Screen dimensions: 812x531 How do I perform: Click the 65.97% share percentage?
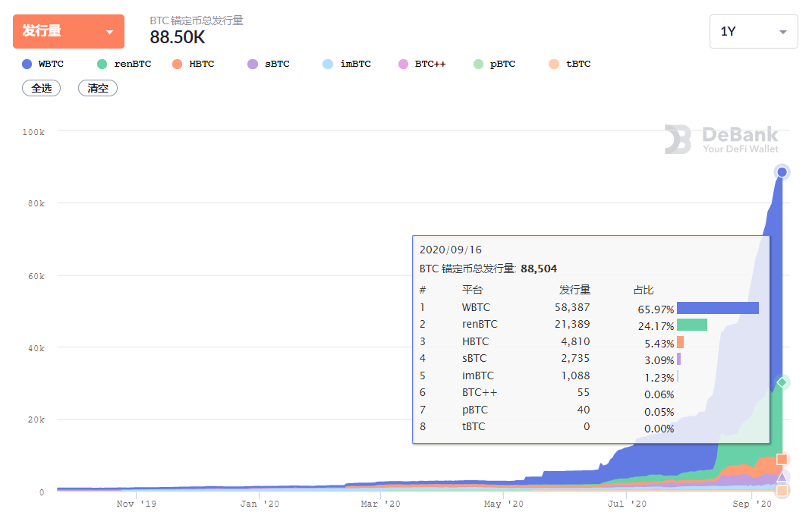[656, 309]
